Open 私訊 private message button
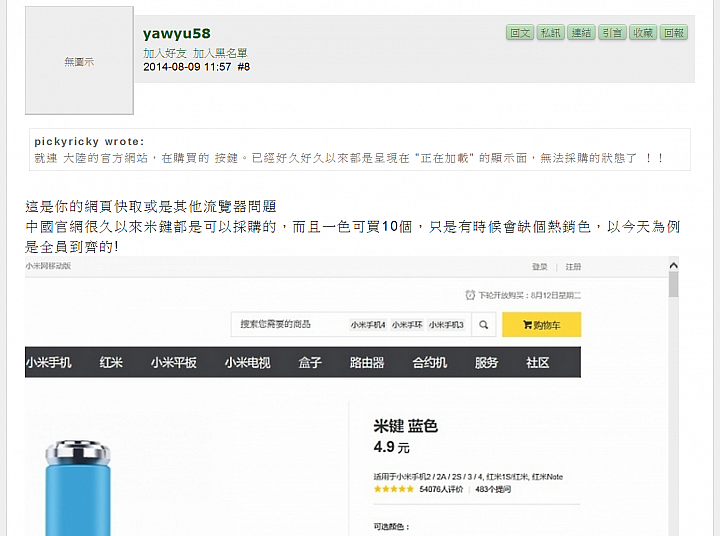This screenshot has height=536, width=720. click(551, 33)
